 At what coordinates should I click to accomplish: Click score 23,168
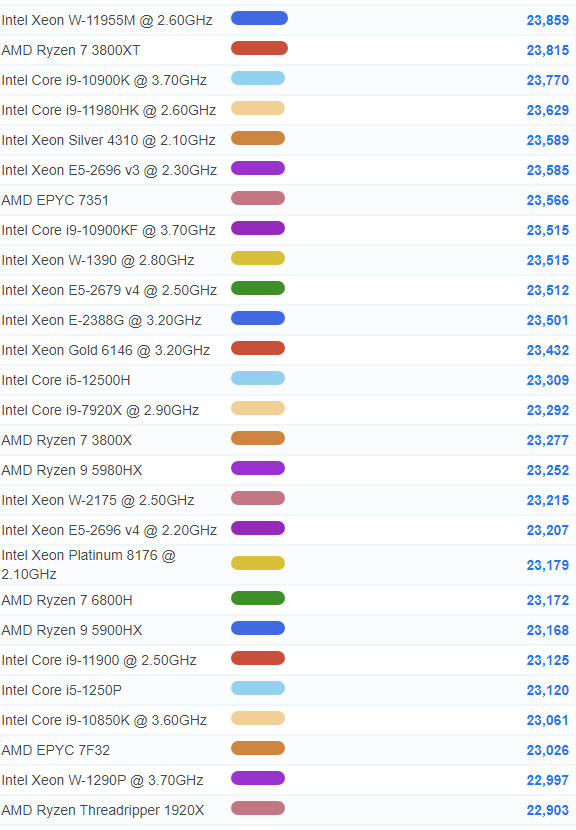click(547, 630)
